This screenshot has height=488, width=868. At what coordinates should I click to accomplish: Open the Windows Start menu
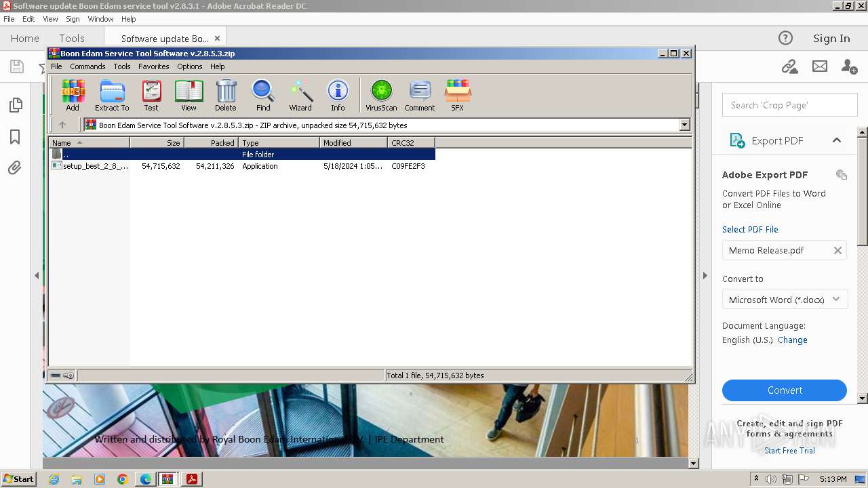click(19, 479)
